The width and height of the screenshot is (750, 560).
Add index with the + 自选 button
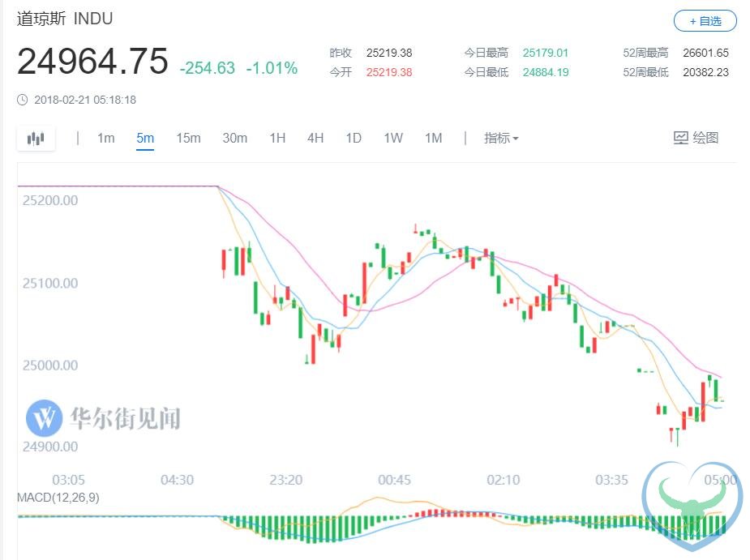coord(705,21)
